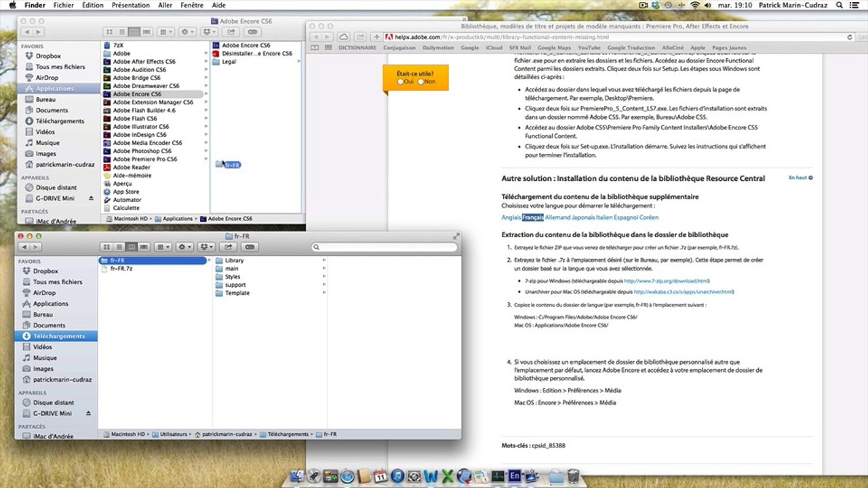Open iTunes icon in Dock
The width and height of the screenshot is (868, 488).
pos(397,477)
